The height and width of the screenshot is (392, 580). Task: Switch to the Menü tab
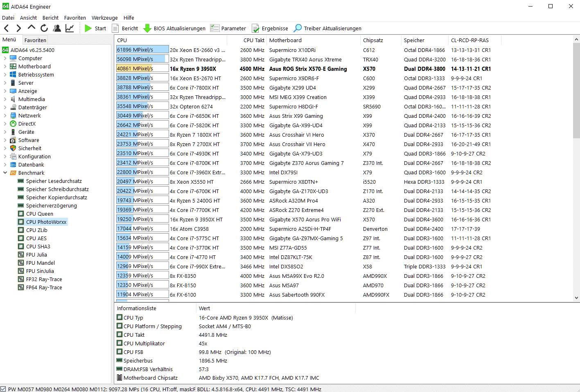pyautogui.click(x=9, y=40)
